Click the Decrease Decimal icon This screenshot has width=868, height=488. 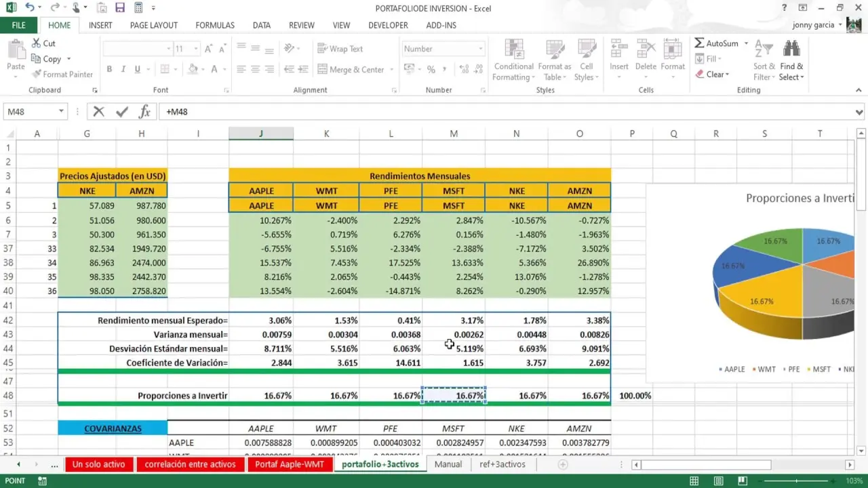478,69
